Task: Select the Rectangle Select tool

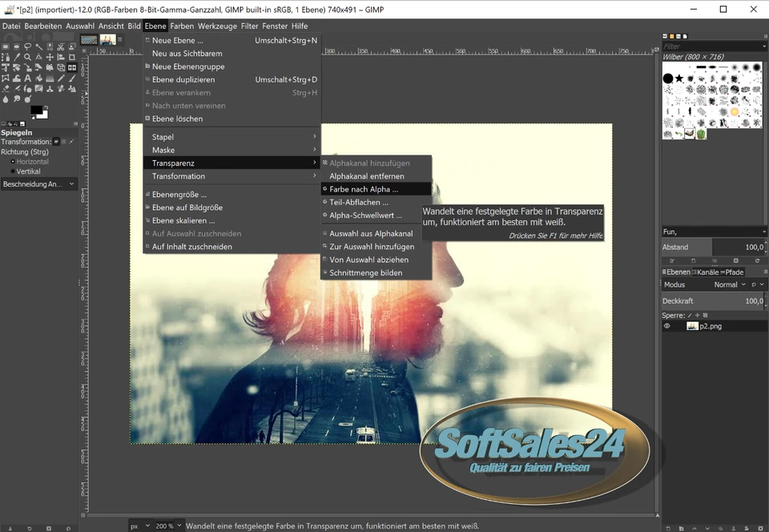Action: [x=6, y=46]
